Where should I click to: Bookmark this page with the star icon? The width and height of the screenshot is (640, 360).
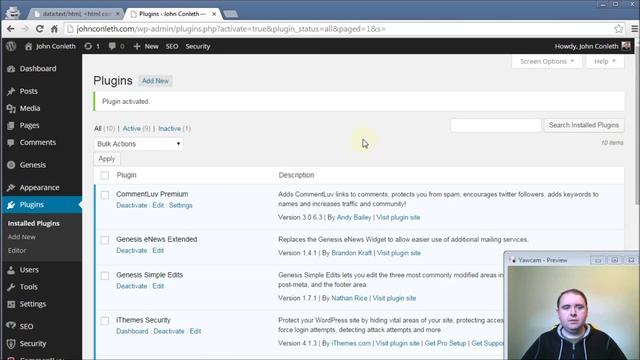pos(618,29)
